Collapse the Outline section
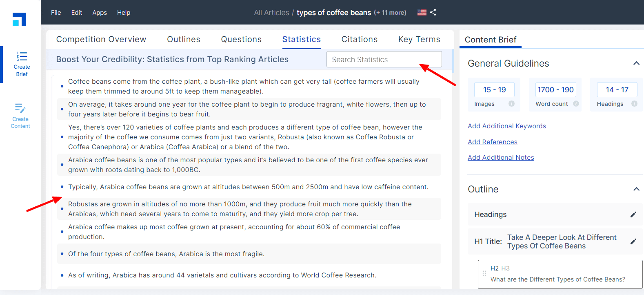Screen dimensions: 644x295 click(x=636, y=189)
